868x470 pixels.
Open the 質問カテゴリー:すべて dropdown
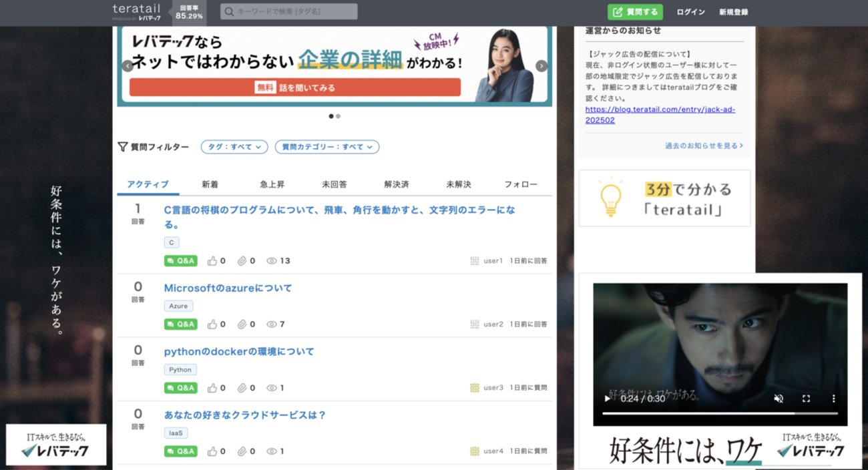pos(327,146)
